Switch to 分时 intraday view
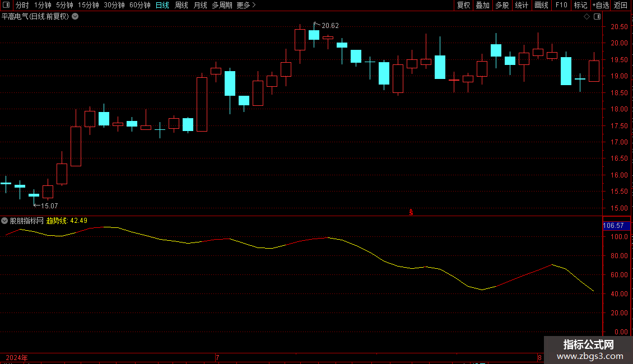The width and height of the screenshot is (633, 364). click(22, 5)
